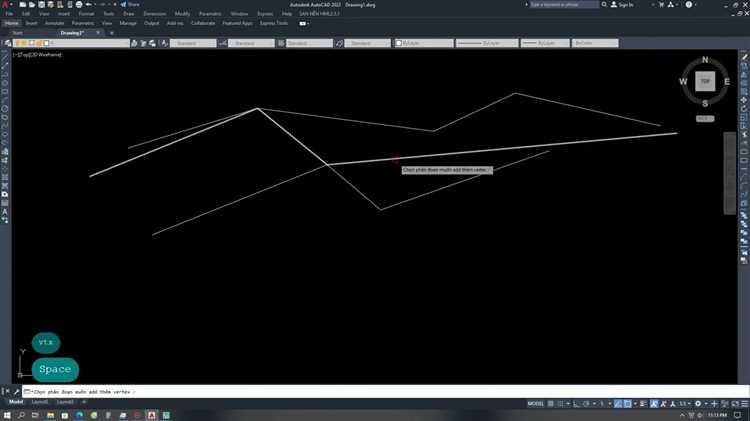Open the Express menu
The width and height of the screenshot is (750, 421).
265,14
